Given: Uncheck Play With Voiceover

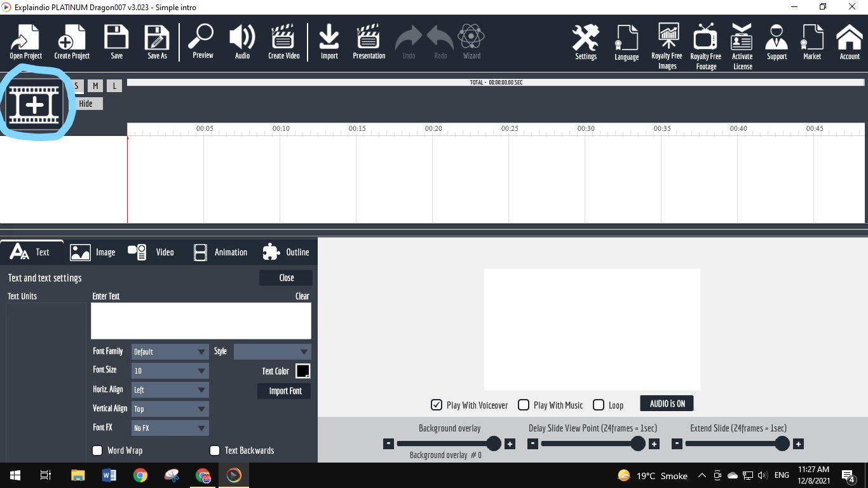Looking at the screenshot, I should [437, 405].
